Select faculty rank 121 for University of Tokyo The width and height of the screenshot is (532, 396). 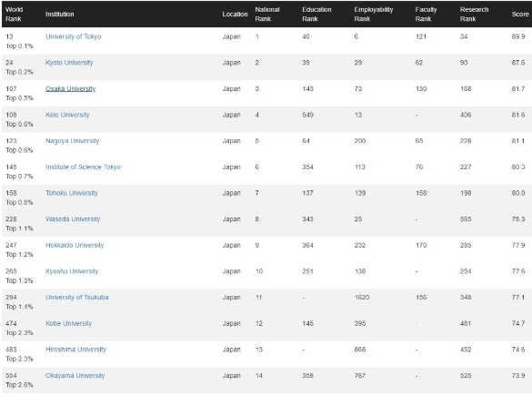421,36
